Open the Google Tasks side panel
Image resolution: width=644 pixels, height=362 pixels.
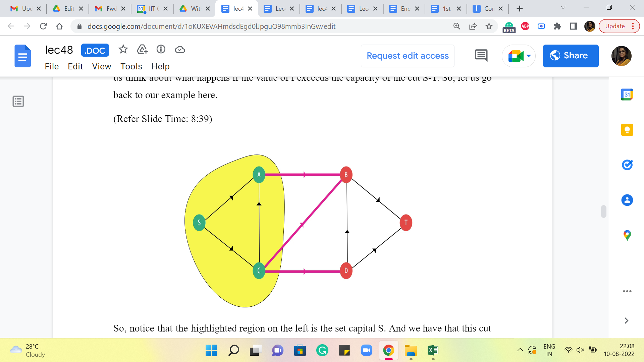pyautogui.click(x=627, y=165)
